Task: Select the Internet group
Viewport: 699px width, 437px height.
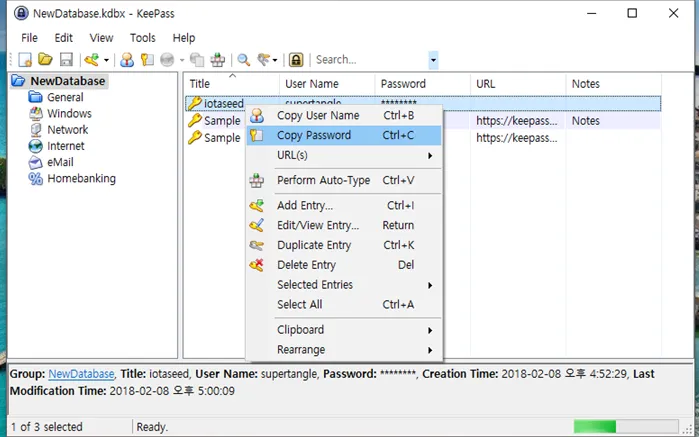Action: point(66,146)
